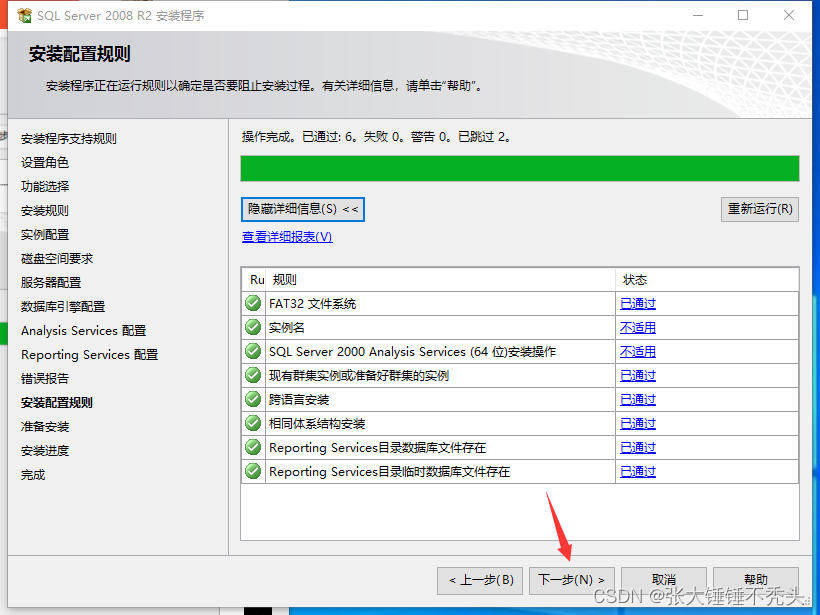820x615 pixels.
Task: Click rule name 现有群集实例或准备好群集的实例
Action: tap(359, 376)
